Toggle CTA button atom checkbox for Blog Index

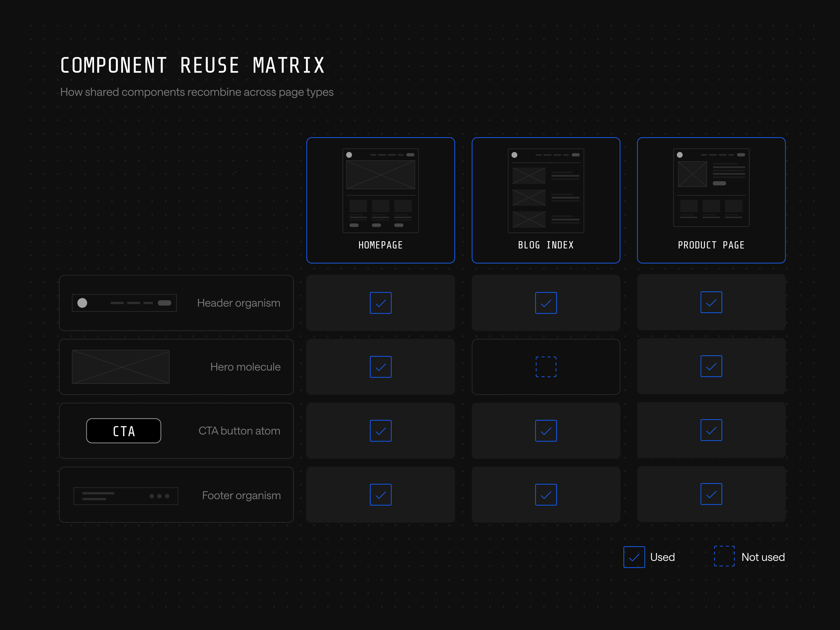(546, 431)
